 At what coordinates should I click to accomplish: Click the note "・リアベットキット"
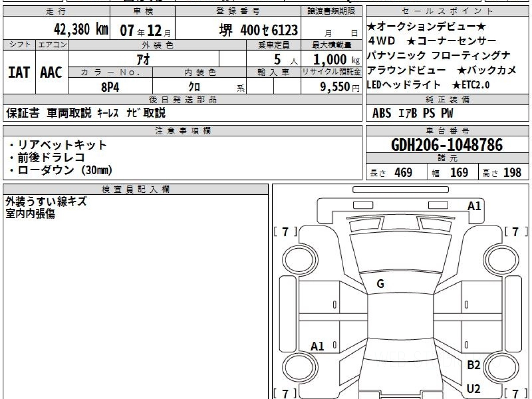pos(58,145)
